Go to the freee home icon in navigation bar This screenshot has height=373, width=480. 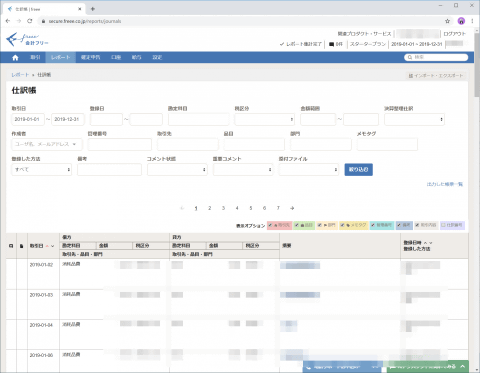[15, 58]
